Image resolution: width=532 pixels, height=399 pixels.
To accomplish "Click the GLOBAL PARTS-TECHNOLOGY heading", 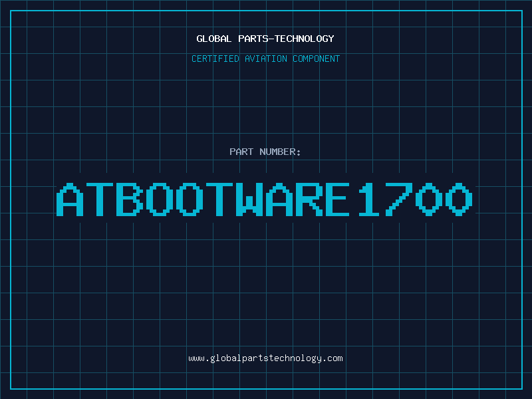I will pyautogui.click(x=265, y=39).
